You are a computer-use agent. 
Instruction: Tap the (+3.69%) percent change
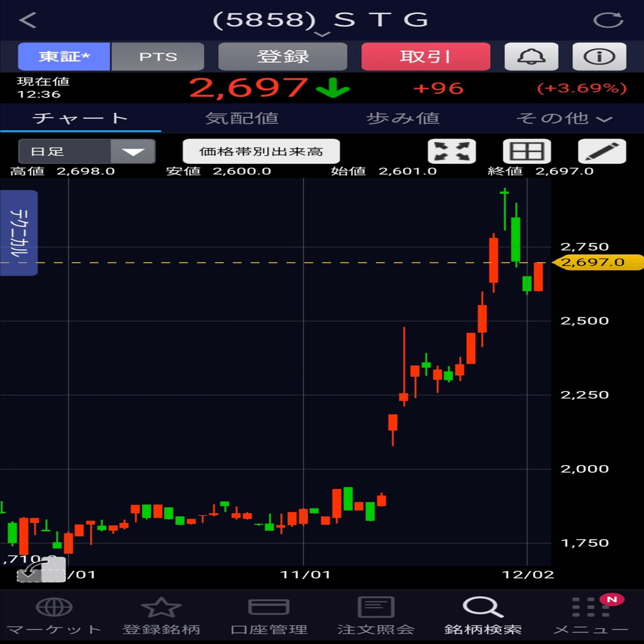tap(582, 88)
